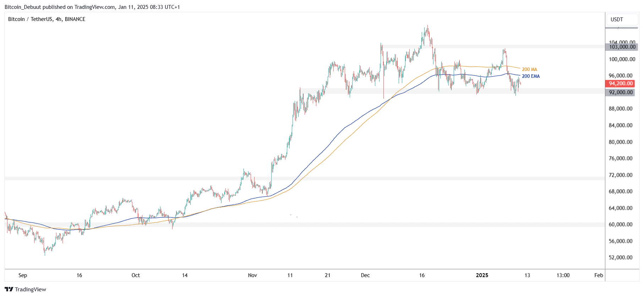Click the Dec label on time axis
Viewport: 644px width, 297px height.
(x=365, y=275)
